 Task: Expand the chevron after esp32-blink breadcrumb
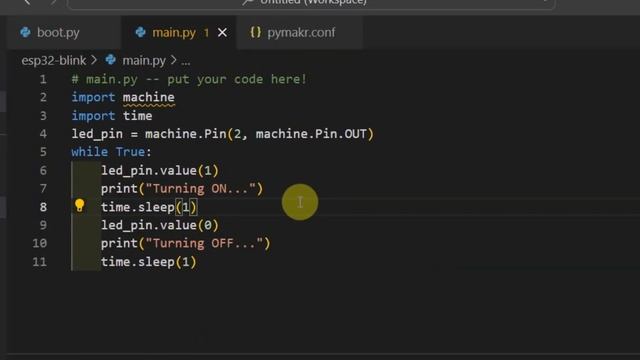(x=94, y=60)
